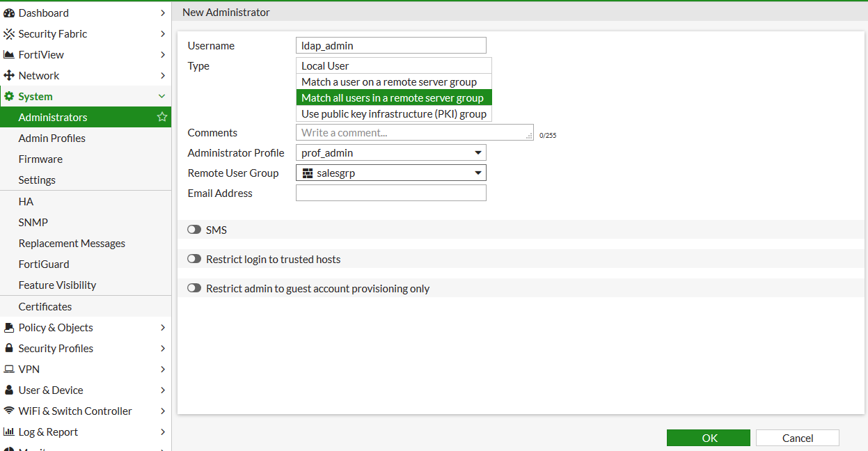Toggle Restrict login to trusted hosts
This screenshot has height=451, width=868.
194,259
